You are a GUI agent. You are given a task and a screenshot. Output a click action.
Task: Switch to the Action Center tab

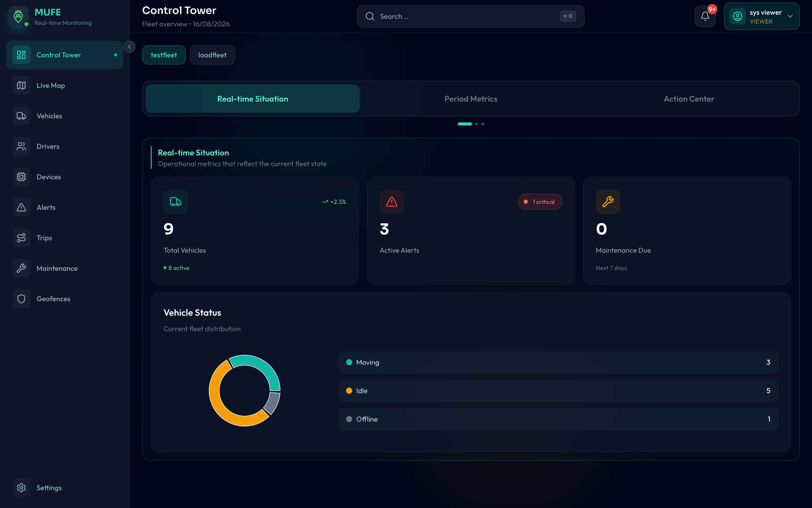(x=689, y=99)
